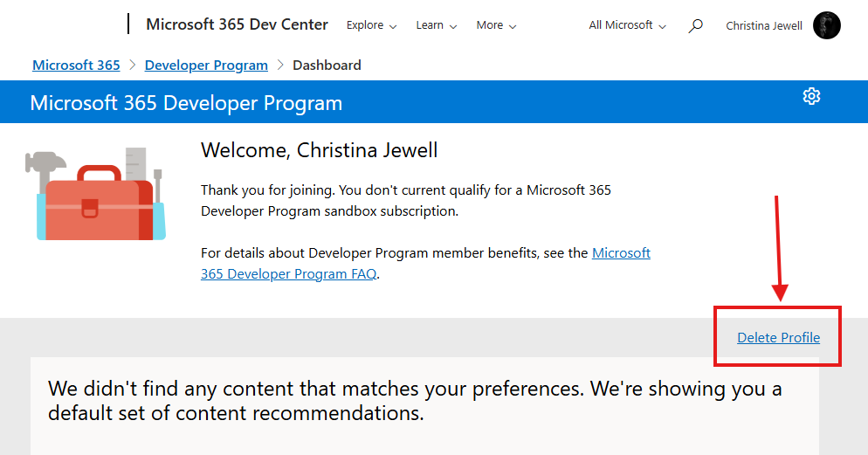Viewport: 868px width, 455px height.
Task: Go to Microsoft 365 breadcrumb link
Action: point(76,65)
